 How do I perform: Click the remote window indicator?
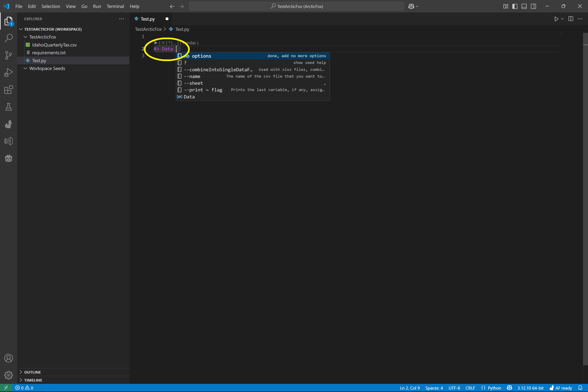[x=6, y=388]
